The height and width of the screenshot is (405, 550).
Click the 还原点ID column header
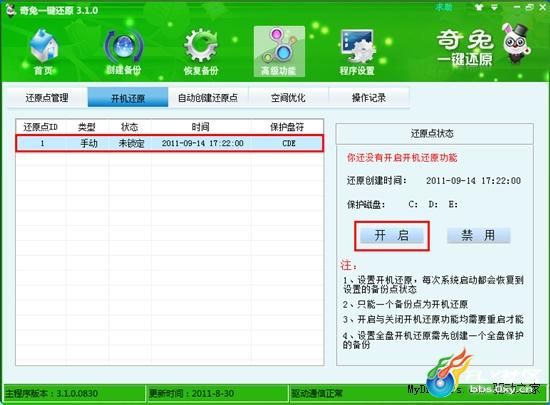click(x=41, y=127)
